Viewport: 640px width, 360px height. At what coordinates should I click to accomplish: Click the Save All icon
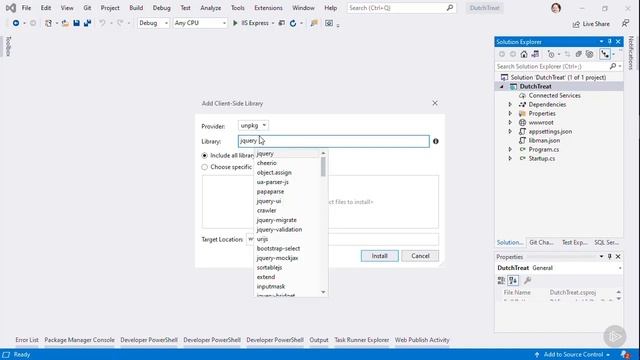87,23
